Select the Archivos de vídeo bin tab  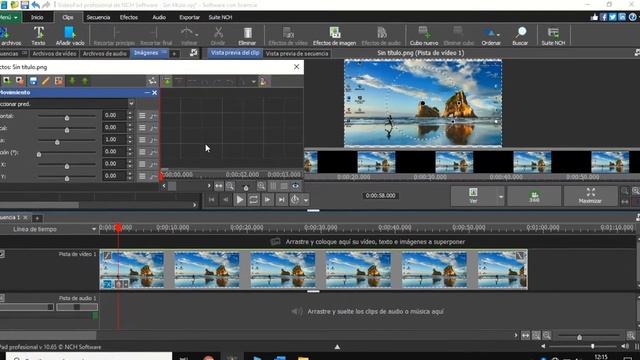pyautogui.click(x=54, y=53)
